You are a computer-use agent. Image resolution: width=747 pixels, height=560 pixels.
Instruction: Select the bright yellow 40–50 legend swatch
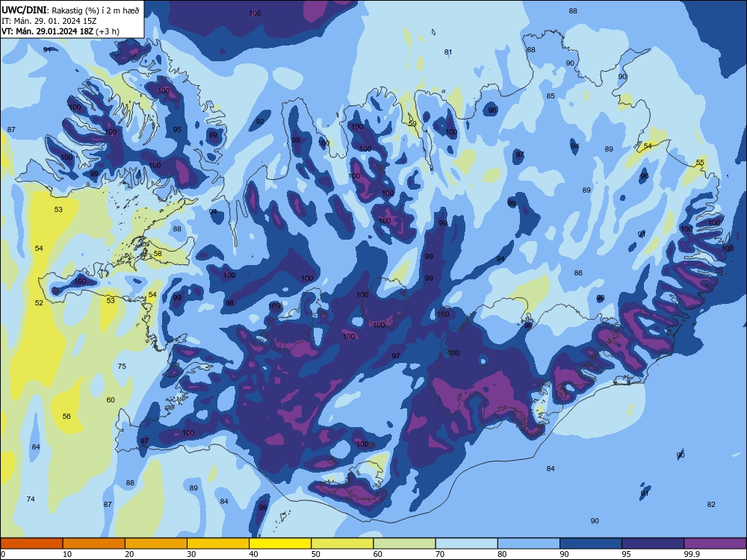pyautogui.click(x=280, y=544)
